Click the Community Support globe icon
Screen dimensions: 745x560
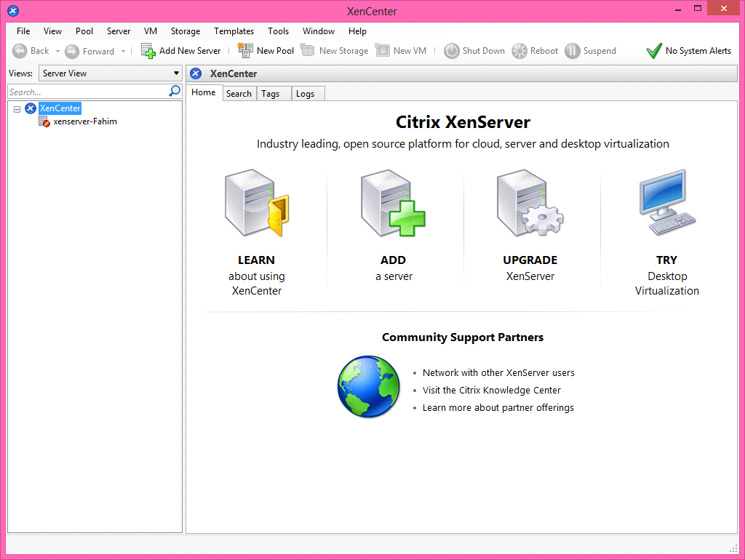coord(369,387)
